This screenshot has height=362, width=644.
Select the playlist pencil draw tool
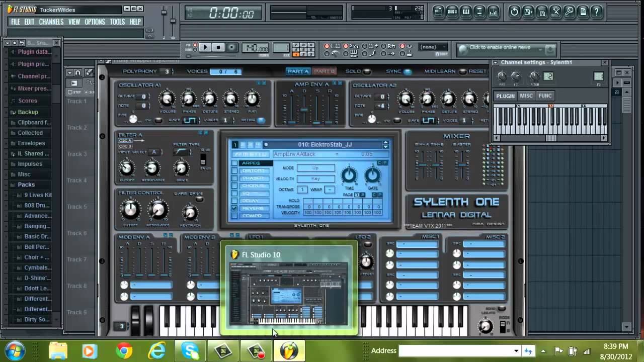[x=89, y=72]
